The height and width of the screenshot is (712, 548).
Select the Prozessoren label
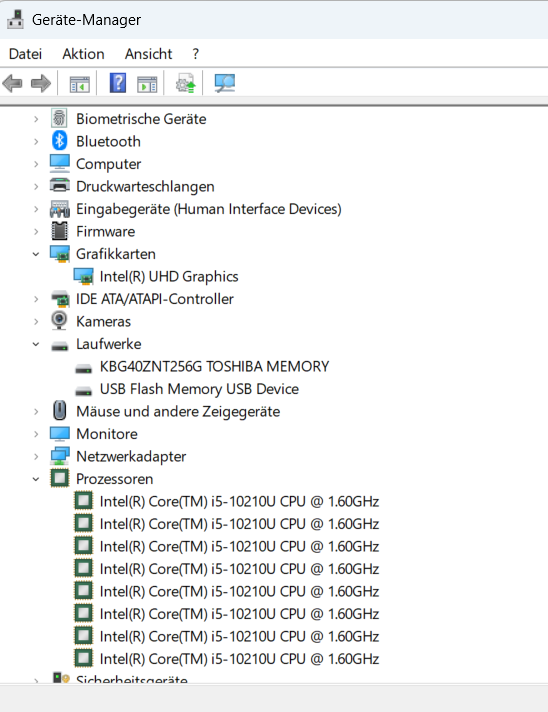pyautogui.click(x=114, y=479)
